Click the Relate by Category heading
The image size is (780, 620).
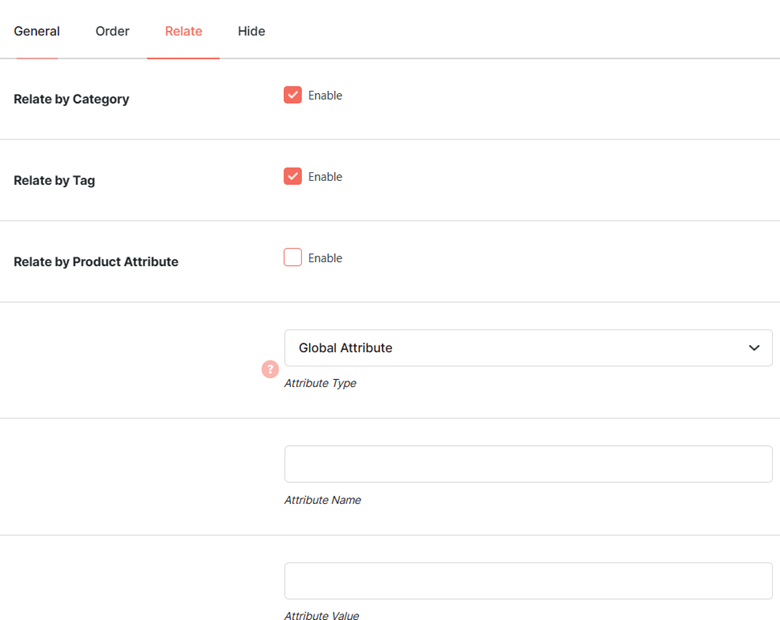coord(71,99)
